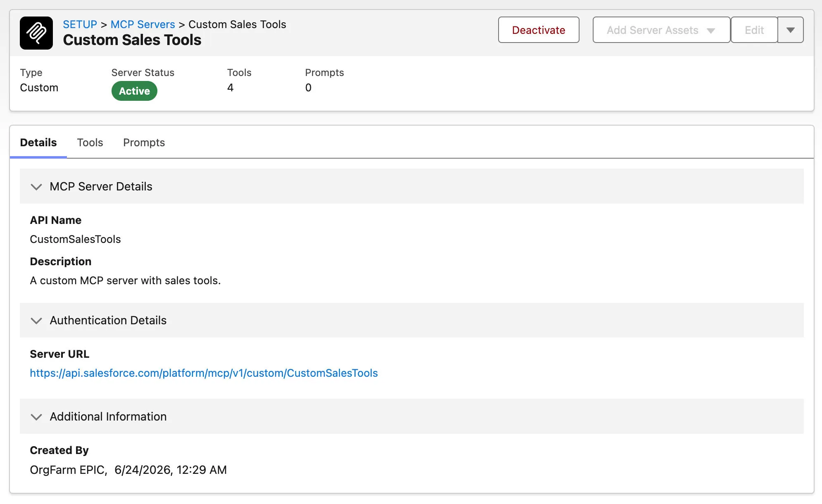The image size is (822, 504).
Task: Click the Active server status badge
Action: tap(134, 91)
